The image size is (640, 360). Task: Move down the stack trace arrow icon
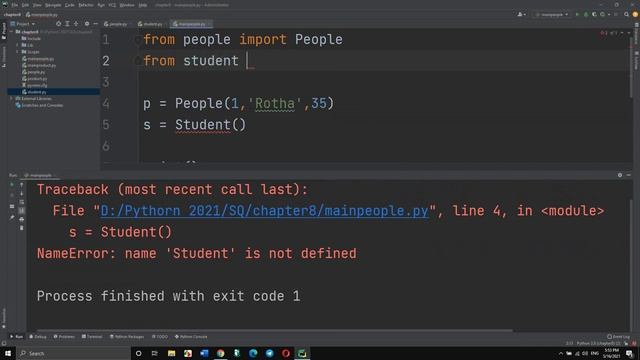coord(22,193)
